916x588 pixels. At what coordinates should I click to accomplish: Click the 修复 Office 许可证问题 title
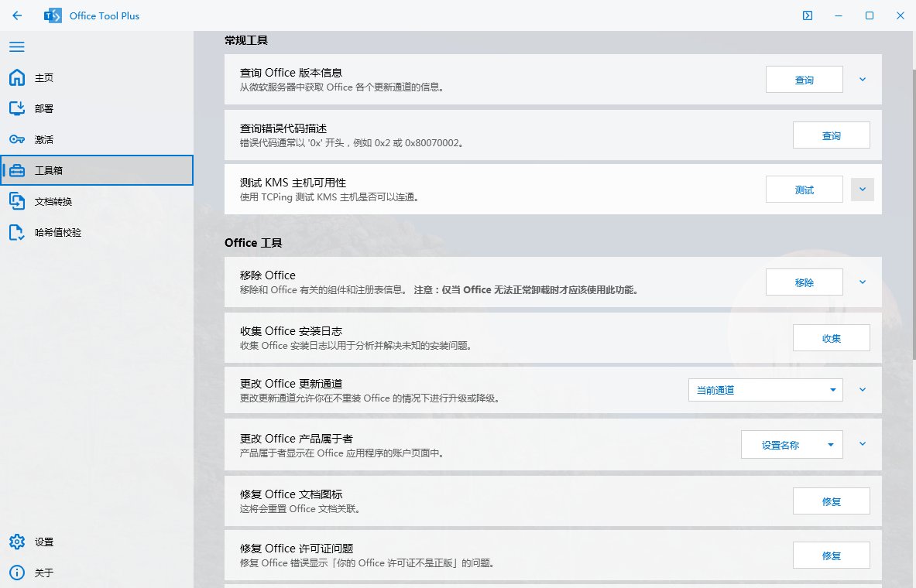pos(297,549)
